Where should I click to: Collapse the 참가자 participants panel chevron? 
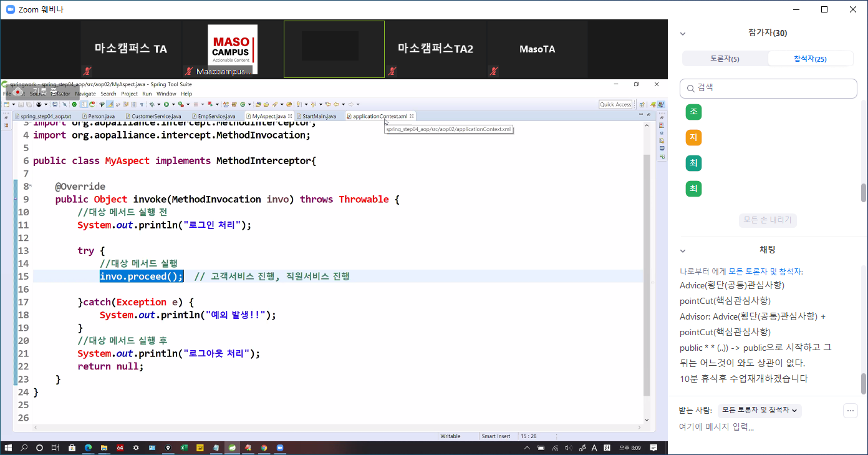(683, 34)
